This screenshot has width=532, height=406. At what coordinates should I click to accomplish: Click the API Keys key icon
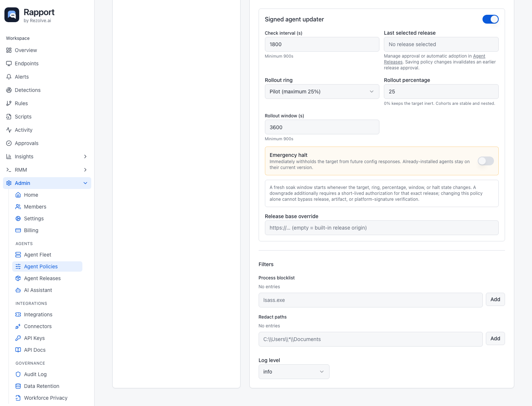[x=18, y=338]
